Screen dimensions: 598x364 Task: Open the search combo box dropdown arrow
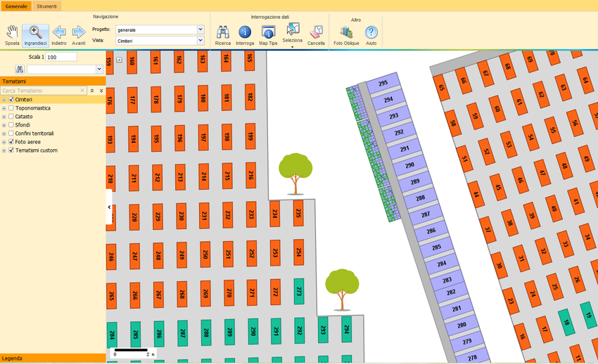(99, 70)
